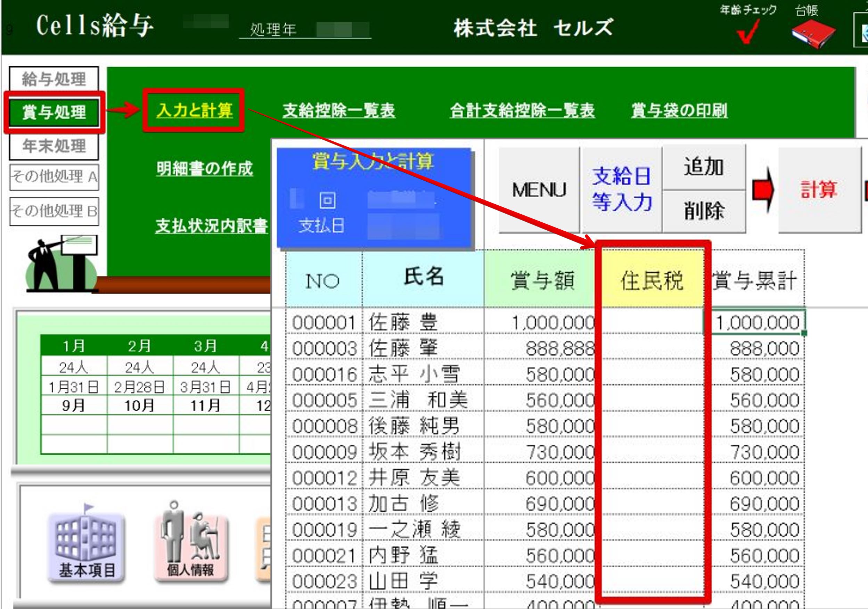Screen dimensions: 868x609
Task: Open the red ledger binder icon
Action: click(813, 35)
